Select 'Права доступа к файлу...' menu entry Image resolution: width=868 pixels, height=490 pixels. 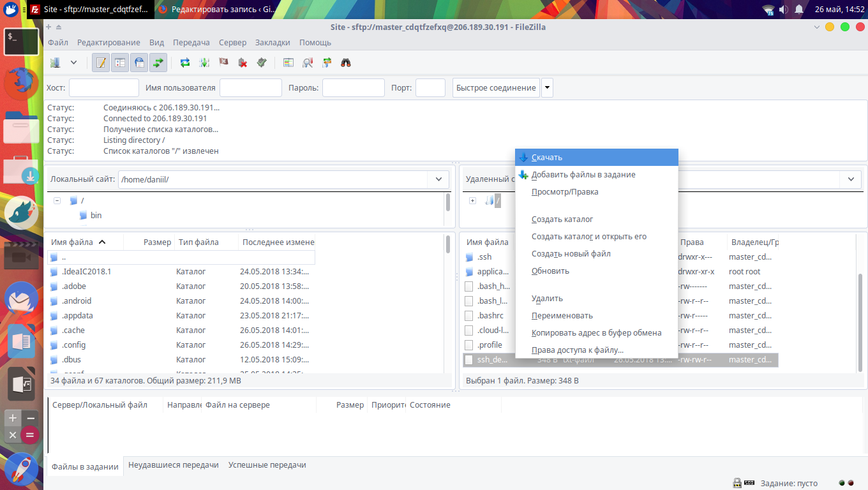pyautogui.click(x=597, y=350)
